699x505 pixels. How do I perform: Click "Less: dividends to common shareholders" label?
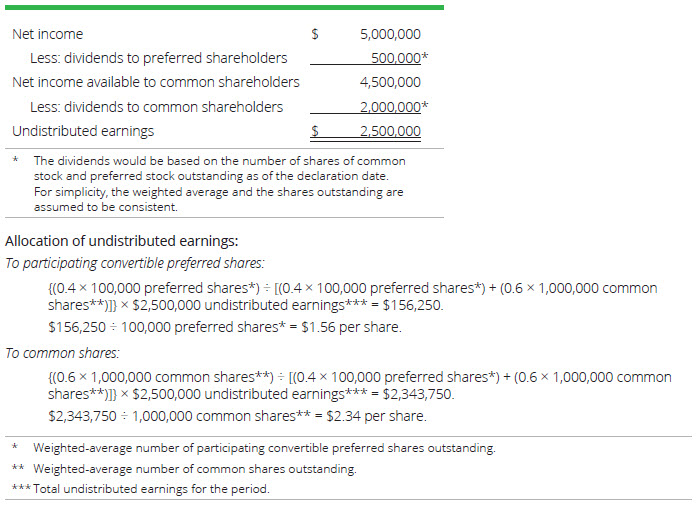coord(156,107)
